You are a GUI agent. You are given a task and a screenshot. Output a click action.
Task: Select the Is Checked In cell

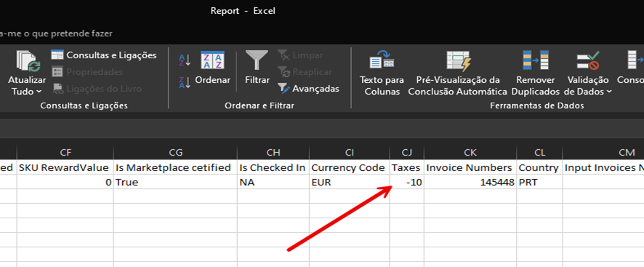tap(273, 167)
